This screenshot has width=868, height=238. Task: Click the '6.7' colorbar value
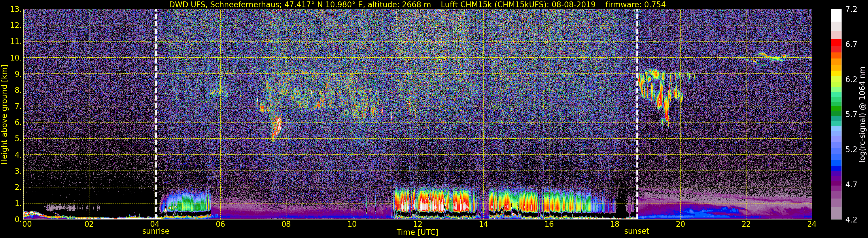click(x=851, y=44)
